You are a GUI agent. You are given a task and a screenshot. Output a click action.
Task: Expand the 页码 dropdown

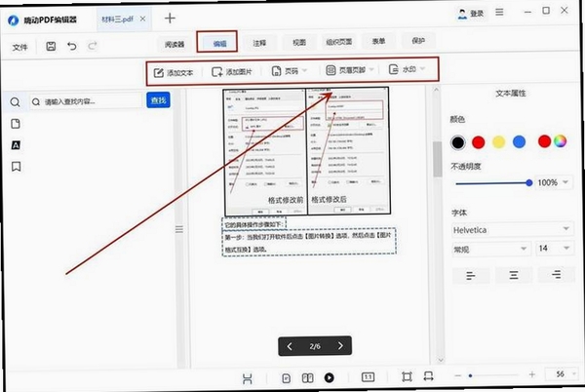point(304,70)
